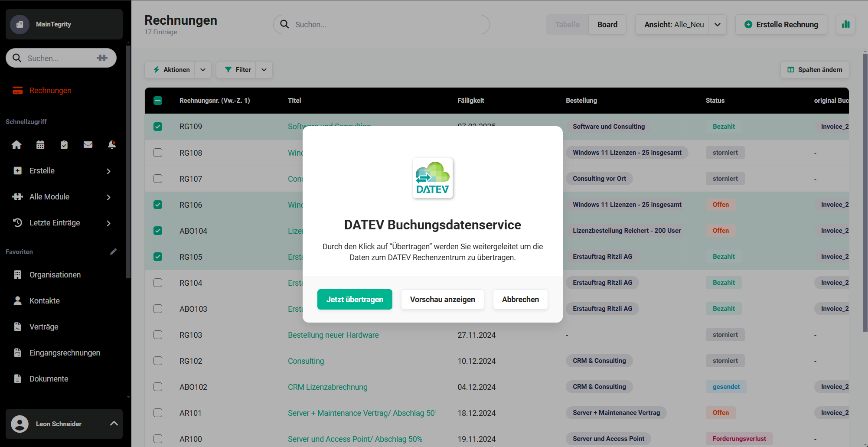The height and width of the screenshot is (447, 868).
Task: Click the Leon Schneider user avatar
Action: 20,424
